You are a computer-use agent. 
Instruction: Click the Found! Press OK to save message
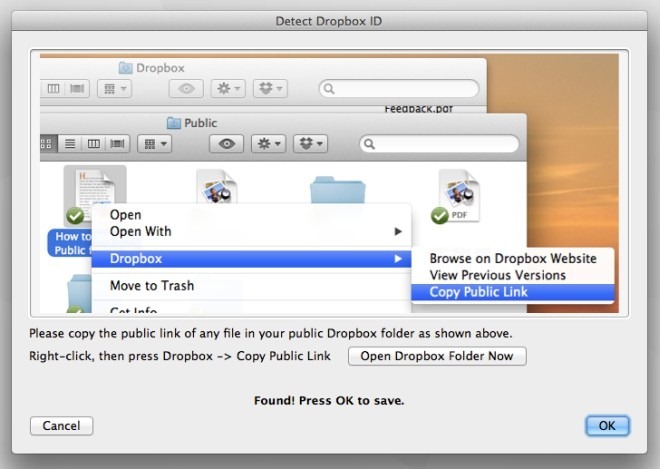tap(329, 400)
